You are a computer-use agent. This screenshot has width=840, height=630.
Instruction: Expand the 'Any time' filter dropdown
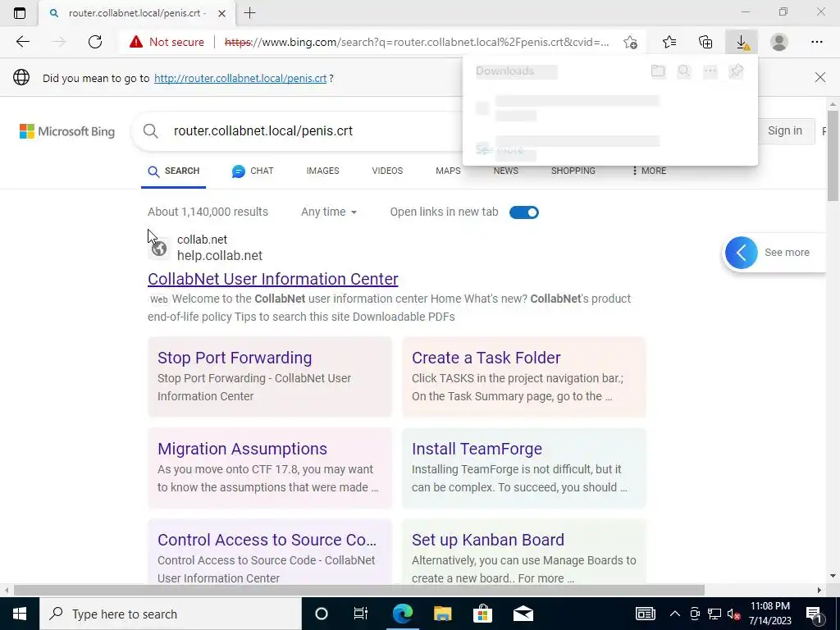329,212
